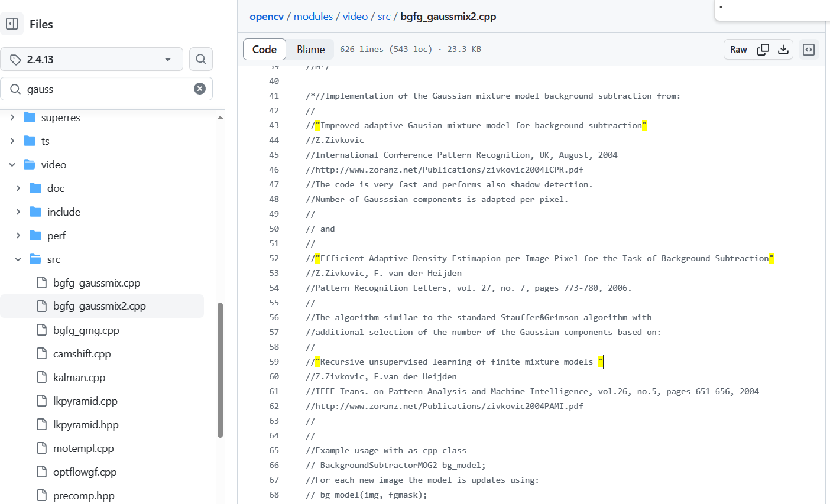This screenshot has width=830, height=504.
Task: Select the Code tab
Action: [x=264, y=49]
